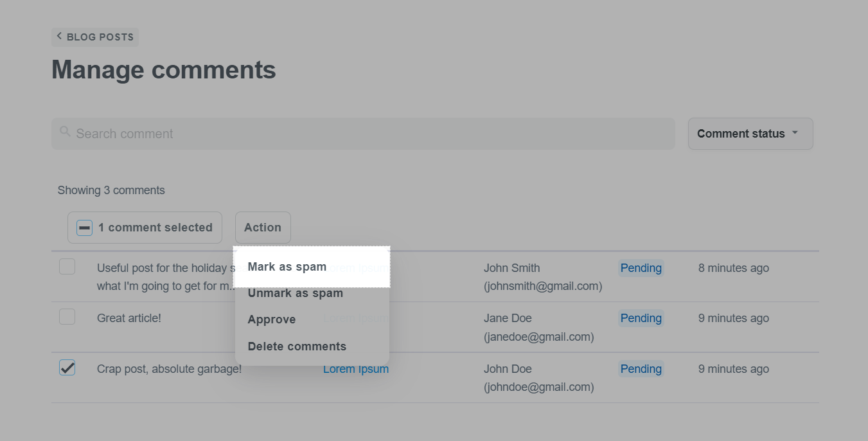
Task: Open the Comment status dropdown
Action: (x=750, y=134)
